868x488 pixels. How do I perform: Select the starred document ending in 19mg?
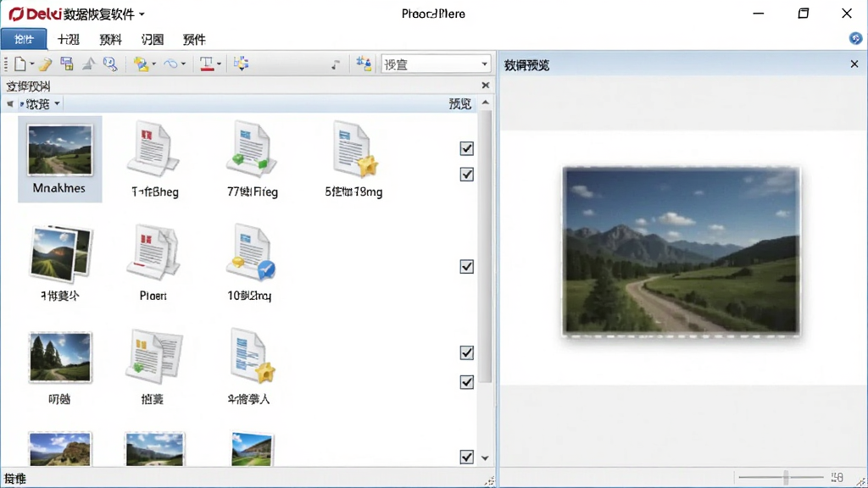pyautogui.click(x=355, y=148)
